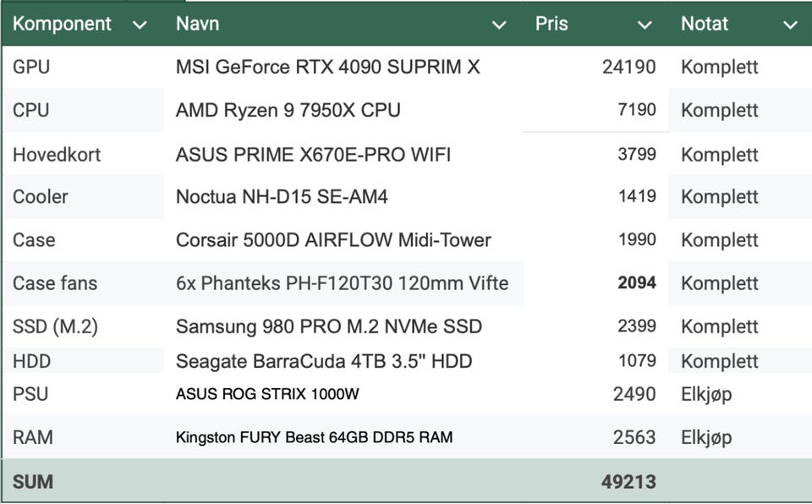Click the Navn column header

(198, 24)
